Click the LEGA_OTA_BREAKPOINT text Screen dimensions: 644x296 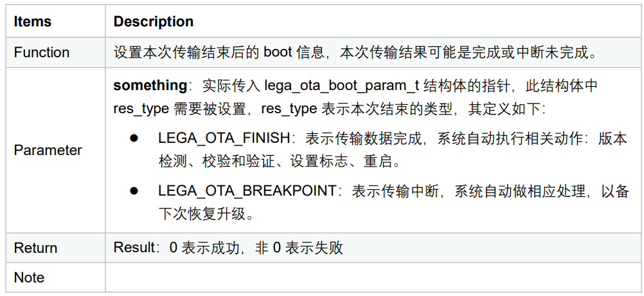247,190
